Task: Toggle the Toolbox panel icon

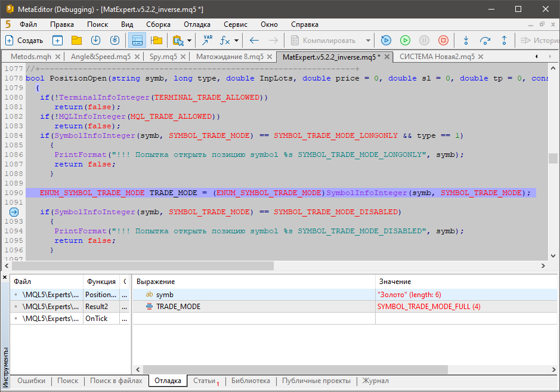Action: (137, 41)
